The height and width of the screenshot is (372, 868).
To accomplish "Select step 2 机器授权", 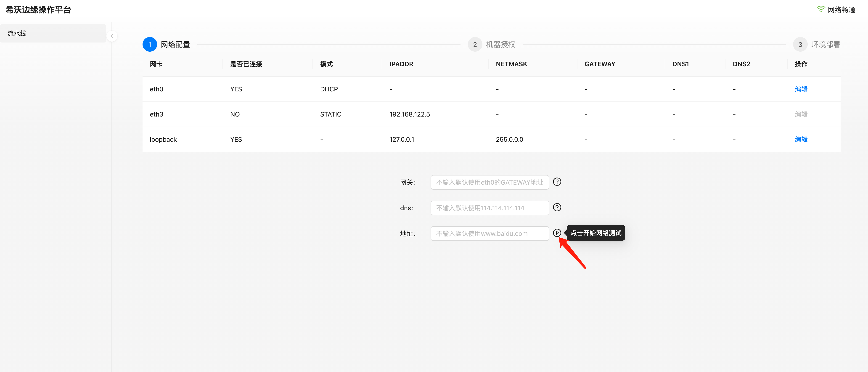I will 491,45.
